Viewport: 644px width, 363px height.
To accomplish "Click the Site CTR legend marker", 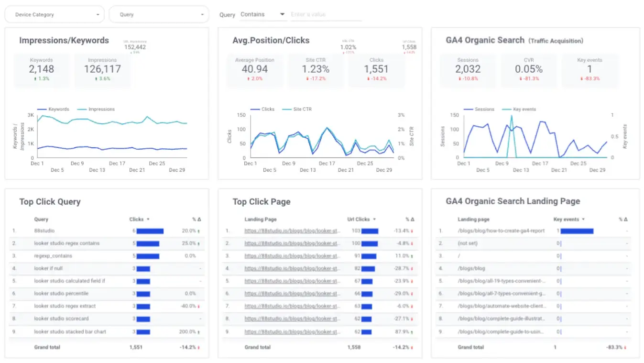I will (x=286, y=109).
